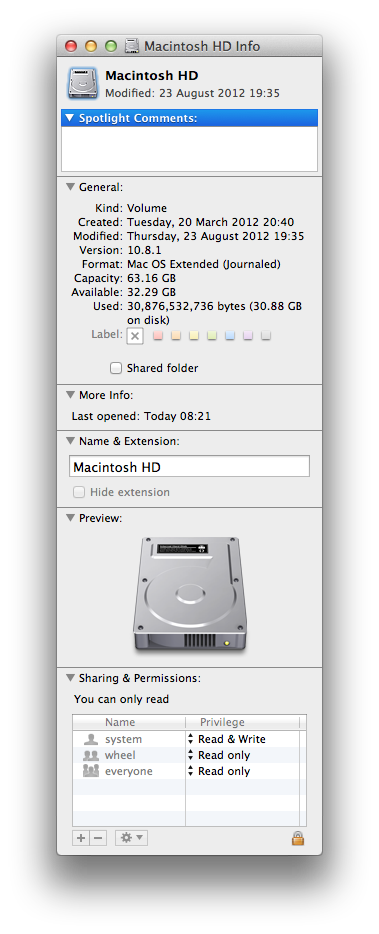Change system privilege Read & Write popup

tap(226, 739)
